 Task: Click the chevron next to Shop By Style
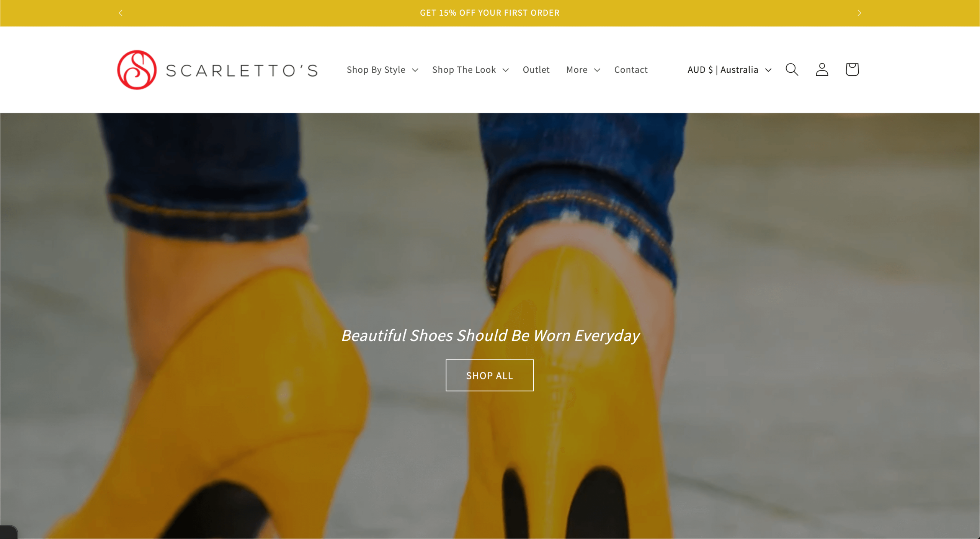click(415, 70)
